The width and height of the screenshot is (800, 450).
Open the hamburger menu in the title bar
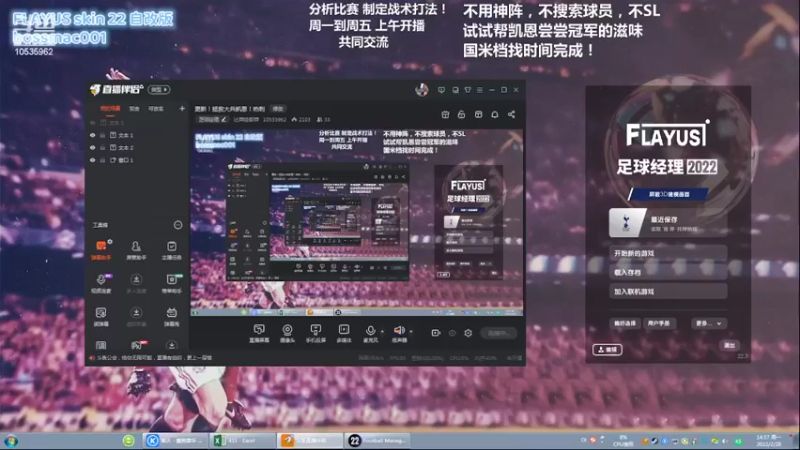tap(480, 90)
